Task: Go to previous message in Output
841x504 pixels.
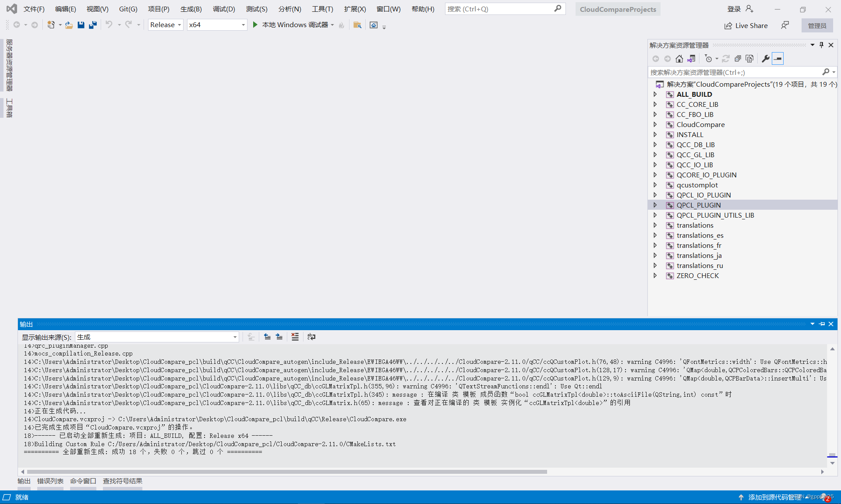Action: 267,337
